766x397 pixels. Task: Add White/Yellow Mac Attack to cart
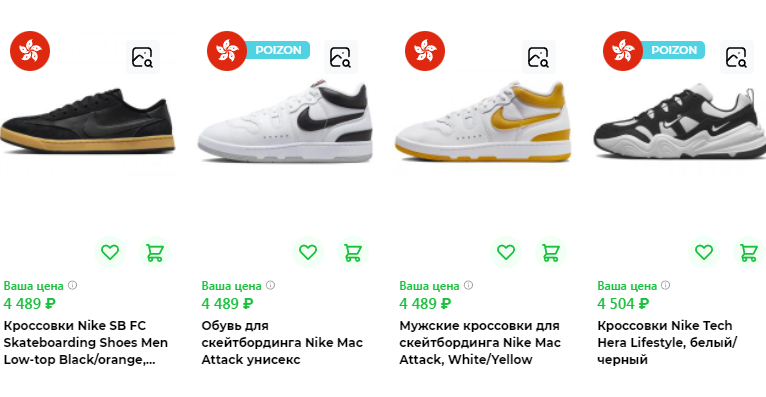point(551,252)
